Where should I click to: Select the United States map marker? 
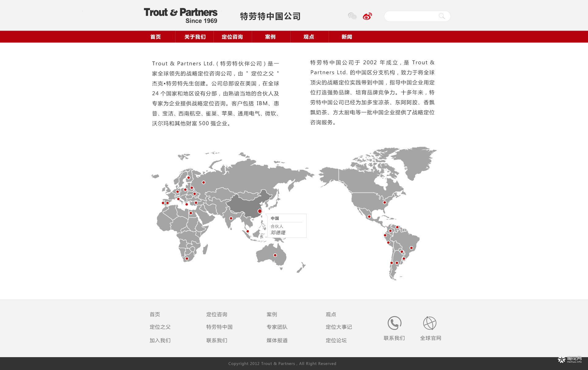coord(385,203)
